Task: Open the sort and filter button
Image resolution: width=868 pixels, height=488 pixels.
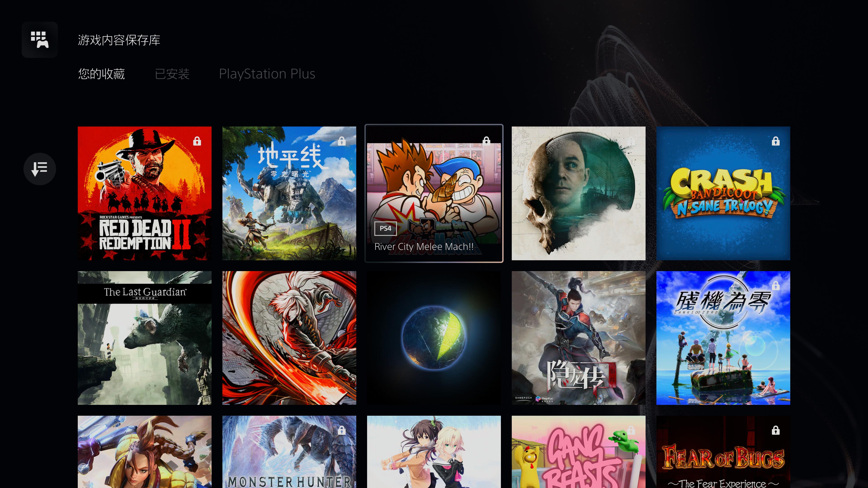Action: 40,169
